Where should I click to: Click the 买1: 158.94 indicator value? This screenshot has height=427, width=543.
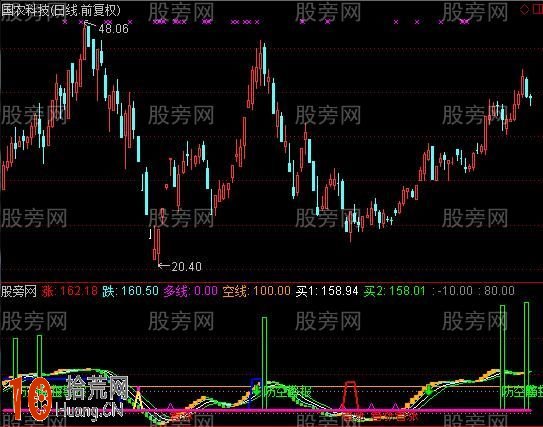tap(327, 291)
